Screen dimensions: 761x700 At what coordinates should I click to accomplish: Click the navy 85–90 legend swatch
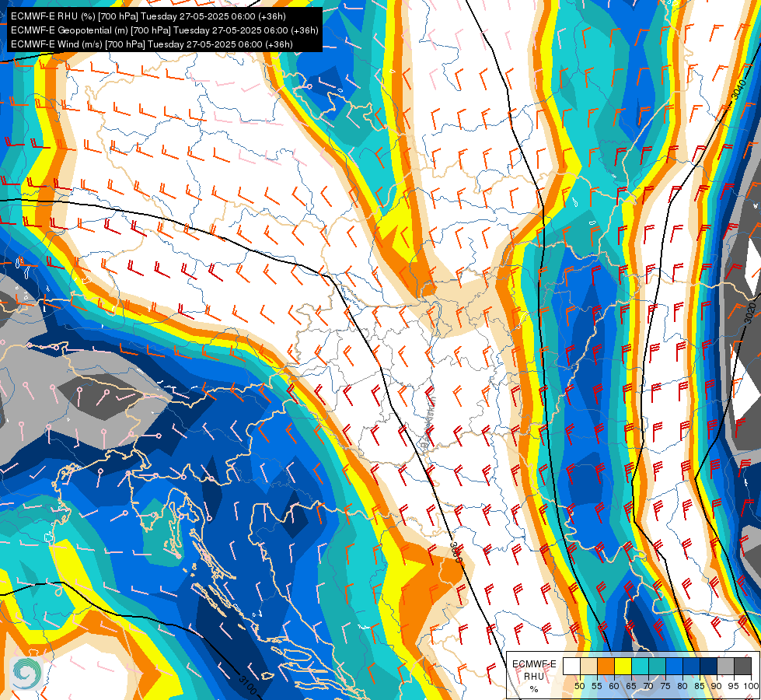click(708, 666)
